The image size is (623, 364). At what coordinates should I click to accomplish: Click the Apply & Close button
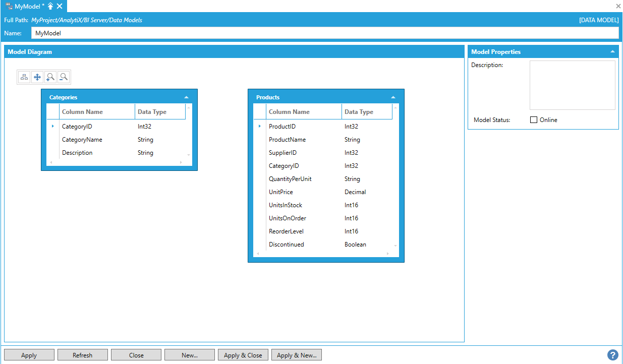pyautogui.click(x=243, y=355)
